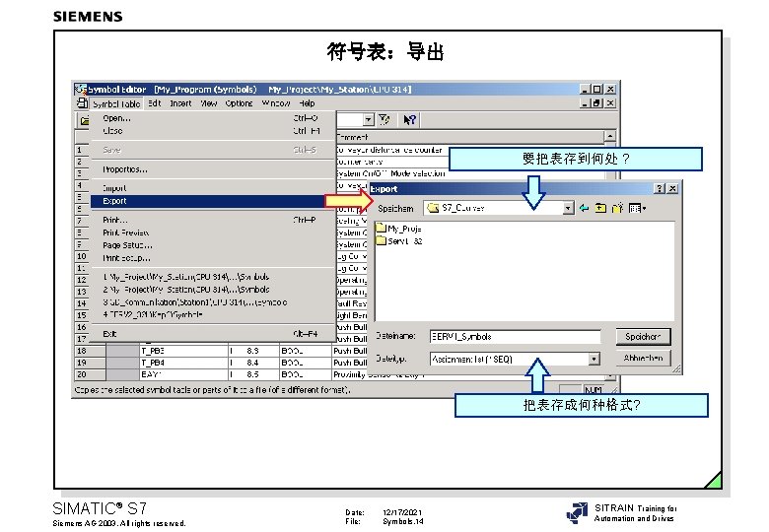Click the Abbrechen cancel button

point(643,358)
